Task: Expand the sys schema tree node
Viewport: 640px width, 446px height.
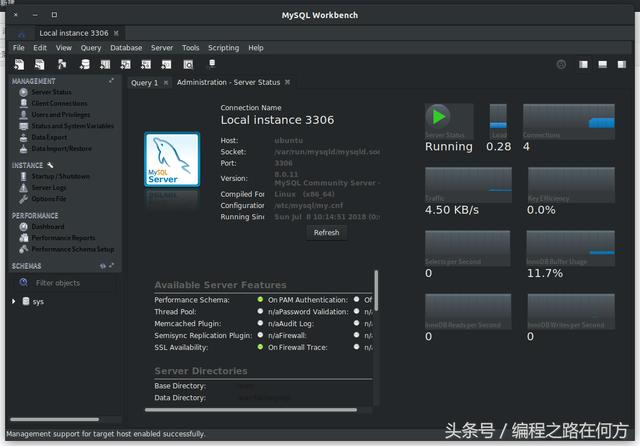Action: point(13,302)
